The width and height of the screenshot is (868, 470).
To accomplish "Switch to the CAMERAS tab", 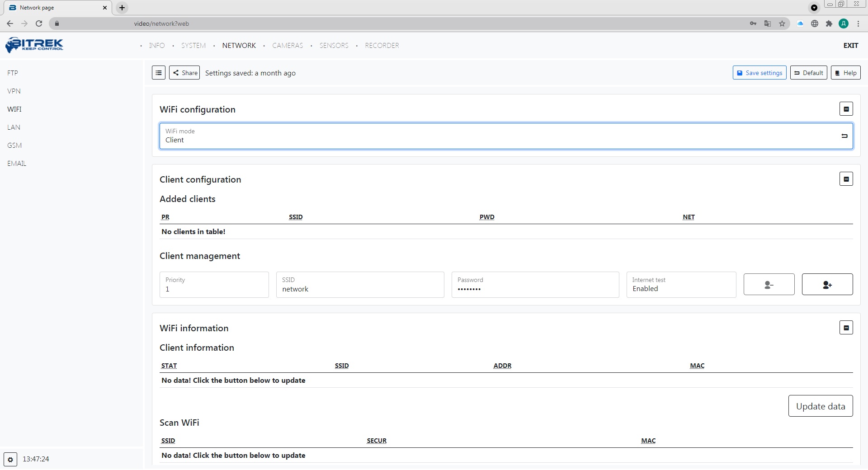I will click(288, 46).
